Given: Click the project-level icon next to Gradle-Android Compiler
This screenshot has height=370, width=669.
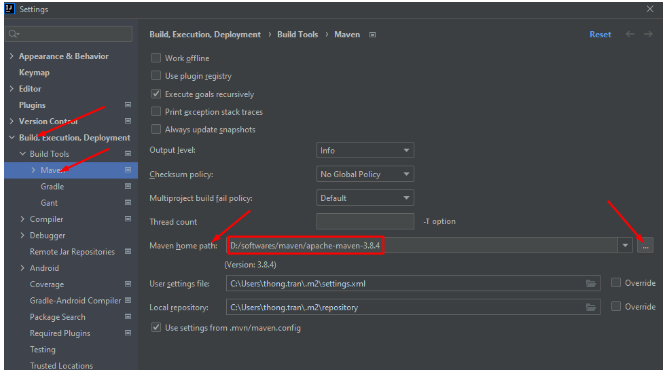Looking at the screenshot, I should [128, 300].
